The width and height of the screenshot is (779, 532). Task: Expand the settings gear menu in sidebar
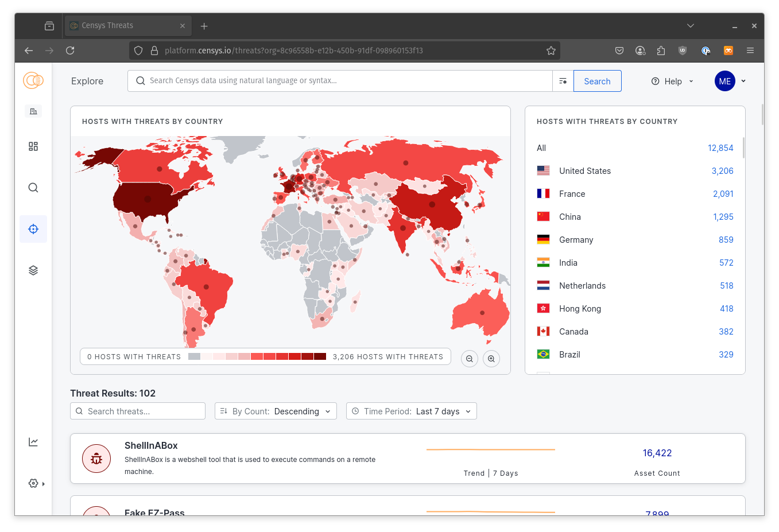click(x=36, y=483)
